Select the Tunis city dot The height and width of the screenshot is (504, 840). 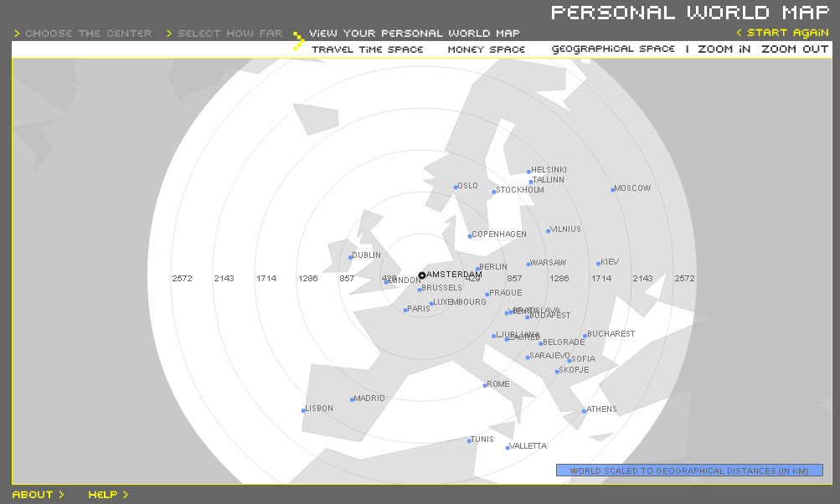(469, 441)
